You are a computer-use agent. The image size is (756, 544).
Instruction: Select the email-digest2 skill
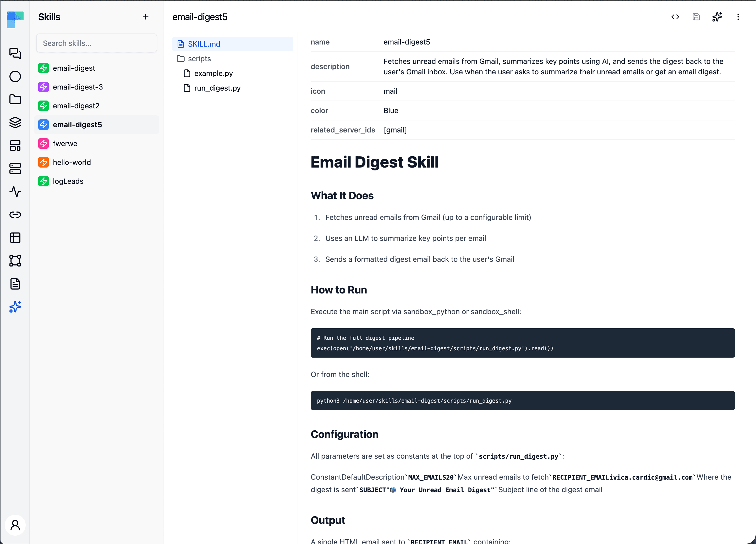point(96,106)
